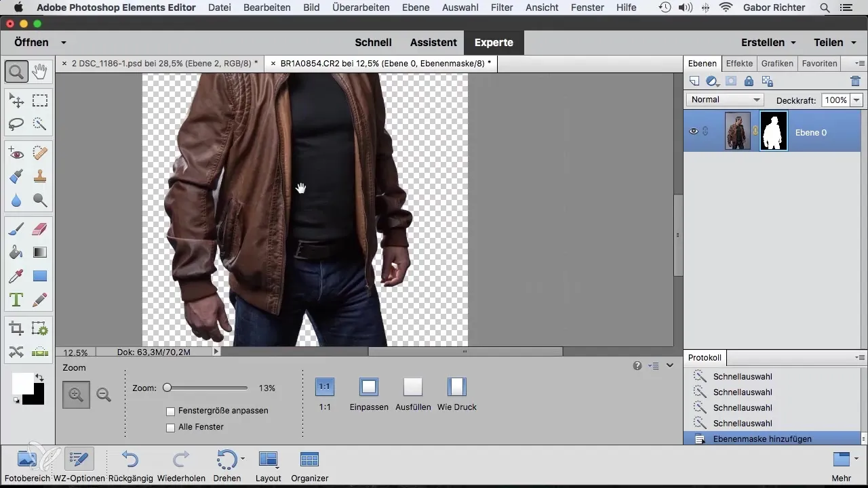Switch to the Grafiken tab
The height and width of the screenshot is (488, 868).
[777, 64]
